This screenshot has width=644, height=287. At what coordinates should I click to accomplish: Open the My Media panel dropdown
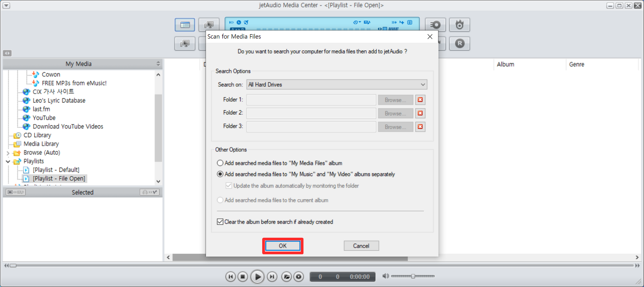tap(158, 64)
